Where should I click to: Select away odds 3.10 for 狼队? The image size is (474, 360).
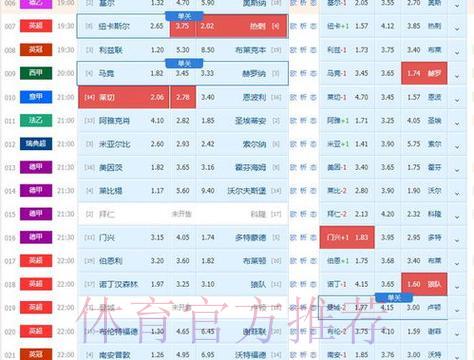click(x=208, y=284)
